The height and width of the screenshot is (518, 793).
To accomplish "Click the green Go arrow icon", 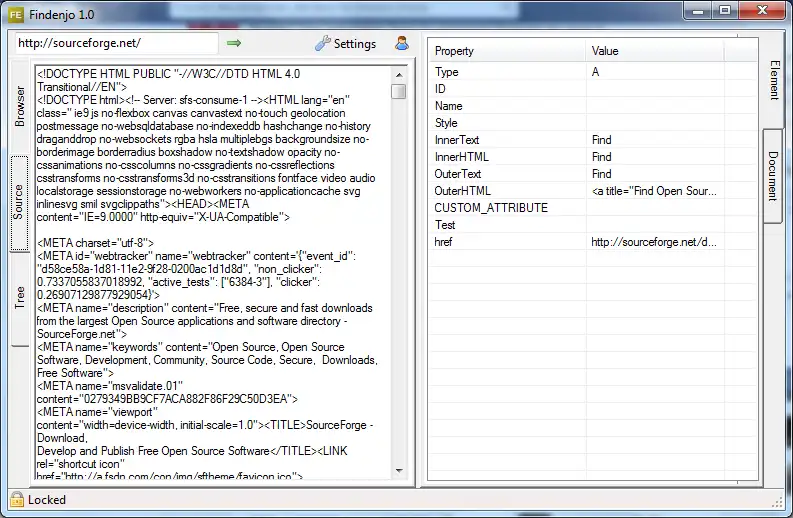I will click(x=234, y=44).
